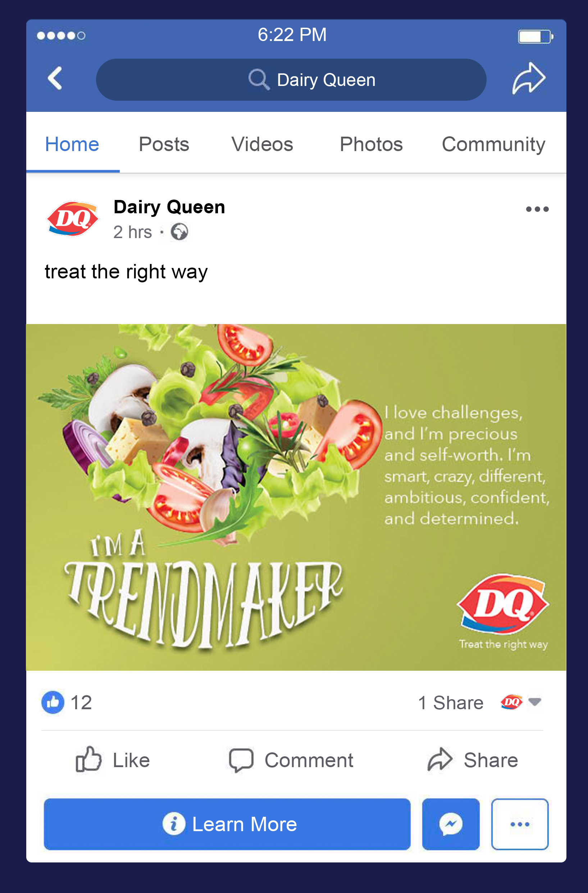Open the Messenger button
588x893 pixels.
coord(451,824)
